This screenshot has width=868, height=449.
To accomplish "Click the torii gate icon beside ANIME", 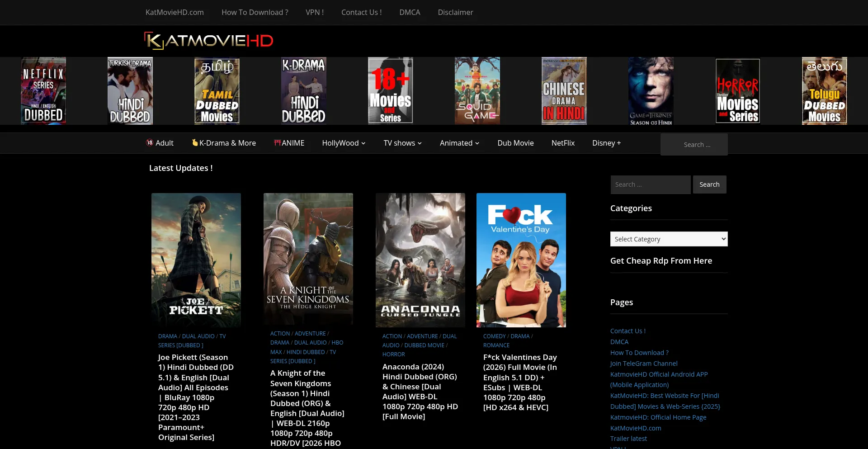I will pyautogui.click(x=277, y=142).
